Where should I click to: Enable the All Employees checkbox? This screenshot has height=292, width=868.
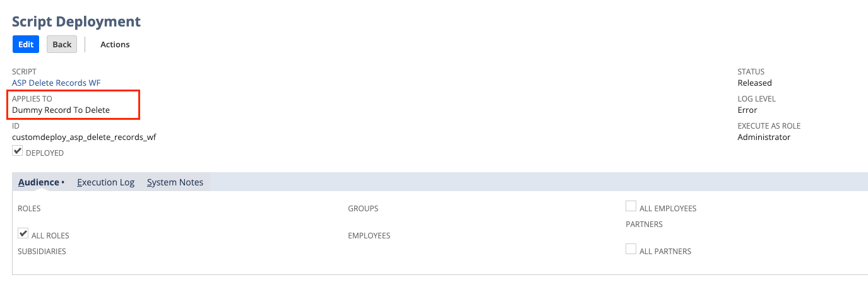click(x=631, y=206)
